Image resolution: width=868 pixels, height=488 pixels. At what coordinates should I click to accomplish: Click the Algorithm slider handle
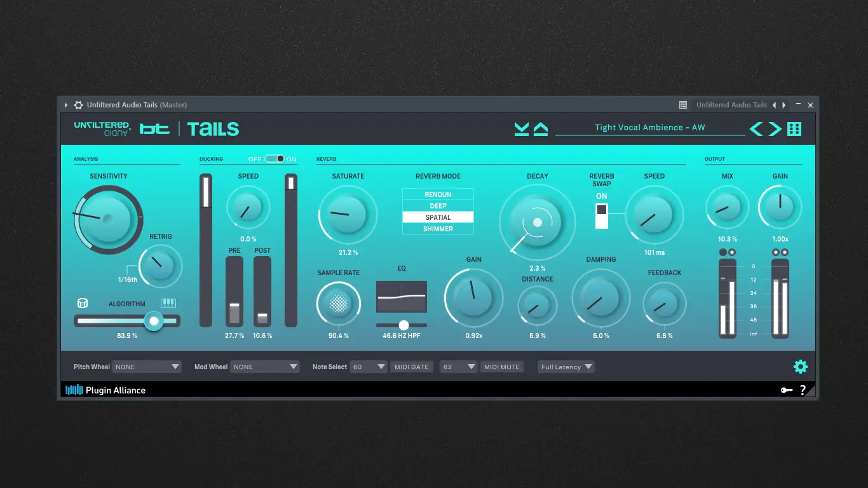(154, 321)
